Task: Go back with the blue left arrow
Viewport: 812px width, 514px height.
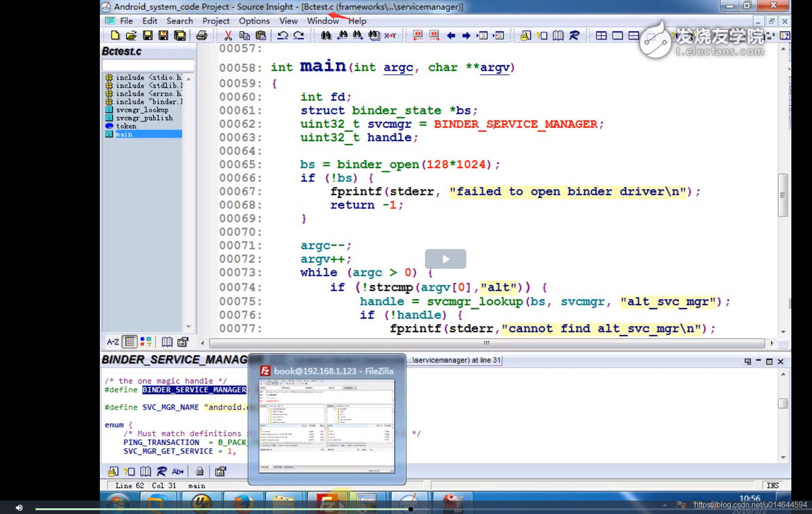Action: (451, 36)
